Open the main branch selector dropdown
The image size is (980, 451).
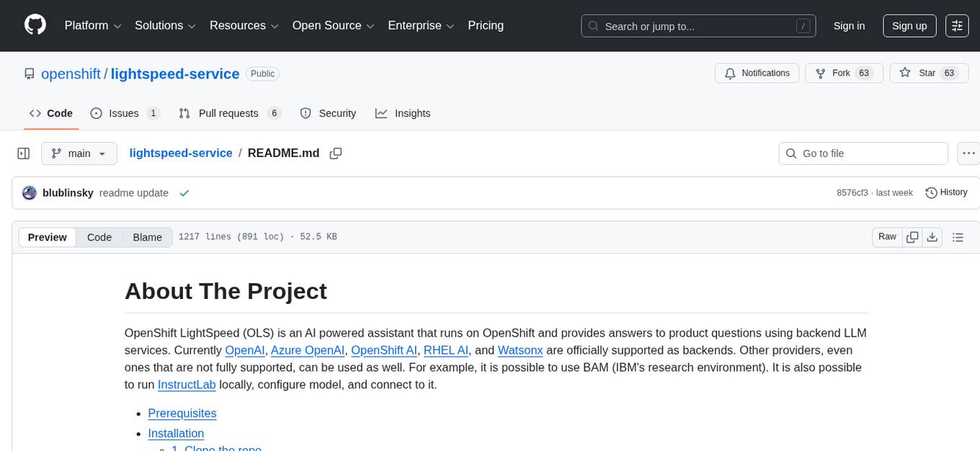click(79, 153)
